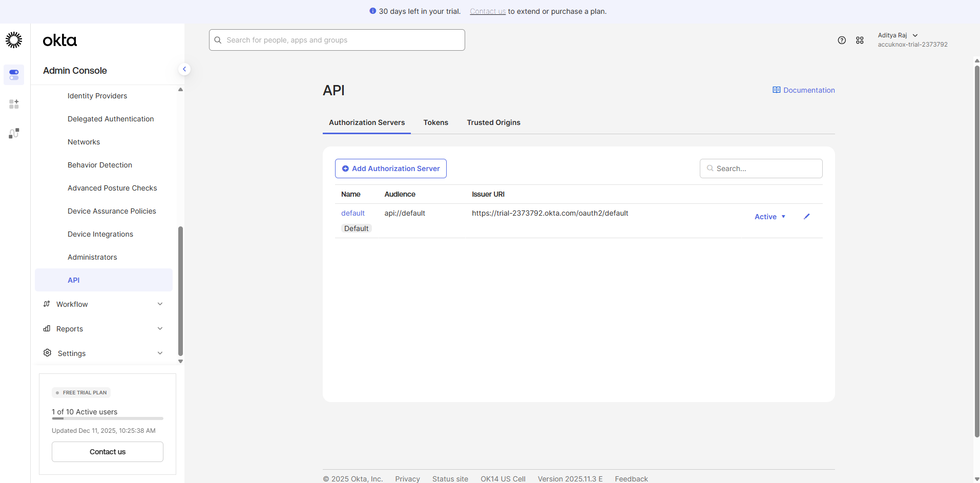Open the apps grid icon in header
Screen dimensions: 980x483
click(860, 40)
